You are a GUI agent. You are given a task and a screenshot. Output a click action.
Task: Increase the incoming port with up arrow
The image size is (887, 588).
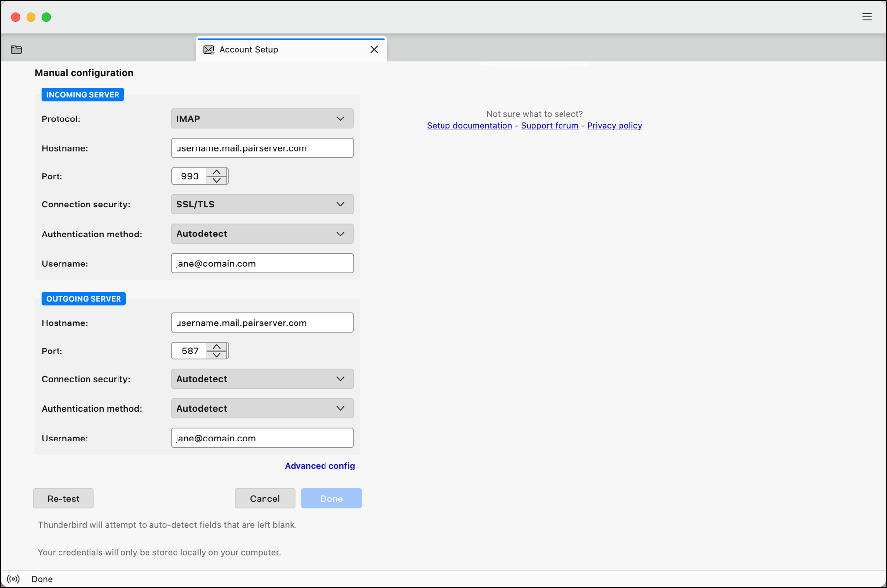point(217,172)
